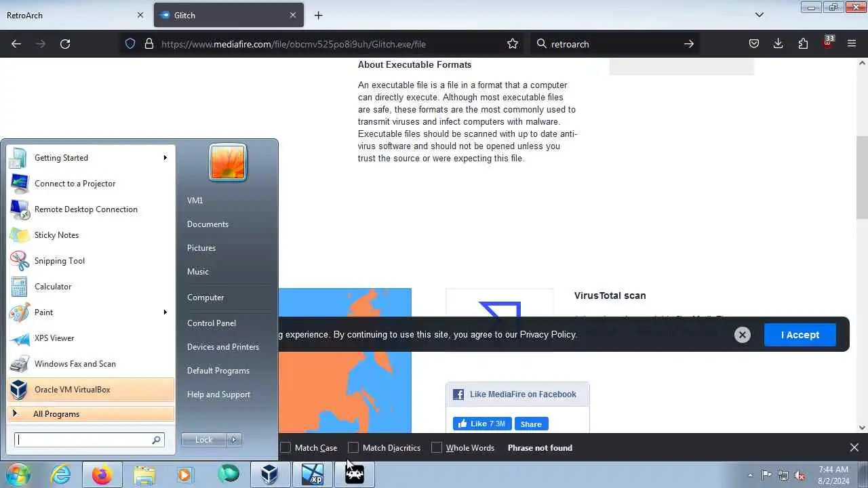Viewport: 868px width, 488px height.
Task: Open Windows Fax and Scan
Action: [90, 364]
